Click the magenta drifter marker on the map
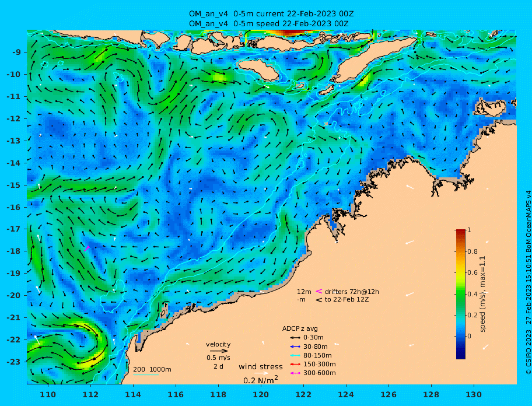The width and height of the screenshot is (532, 406). click(x=87, y=249)
